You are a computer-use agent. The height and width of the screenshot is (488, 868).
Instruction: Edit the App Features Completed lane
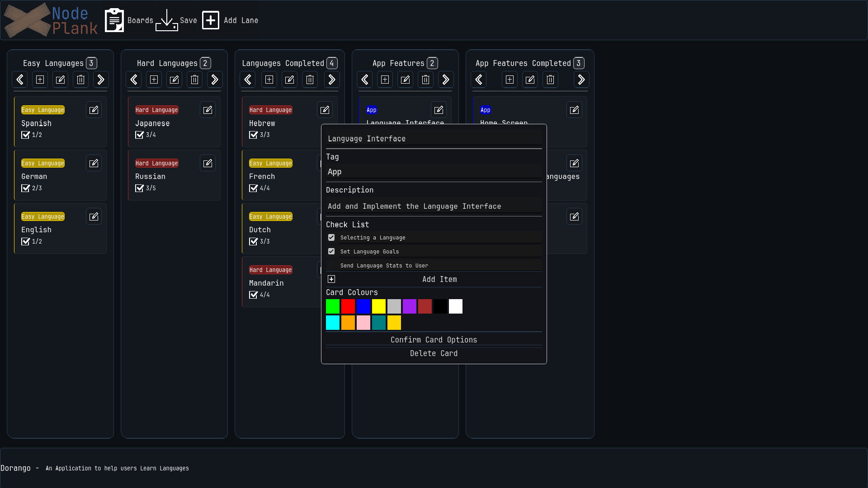coord(530,80)
